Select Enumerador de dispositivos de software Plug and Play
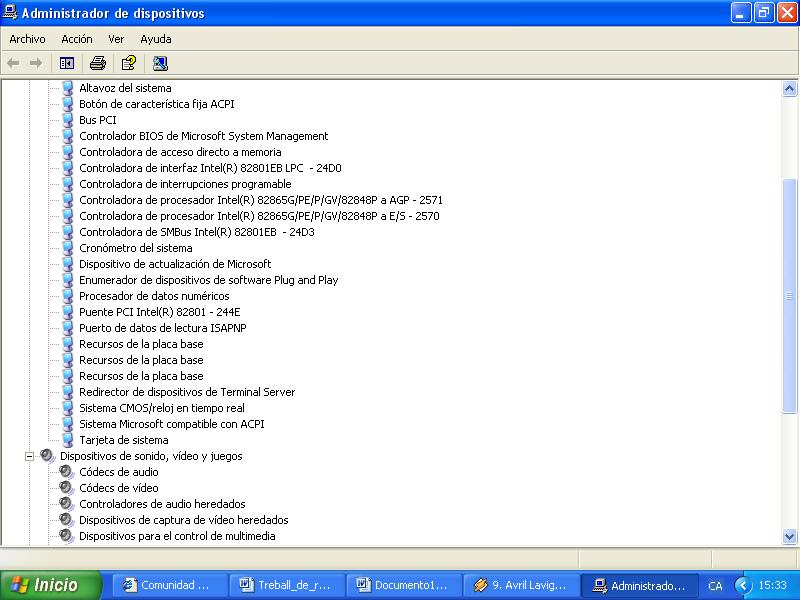 [x=209, y=280]
